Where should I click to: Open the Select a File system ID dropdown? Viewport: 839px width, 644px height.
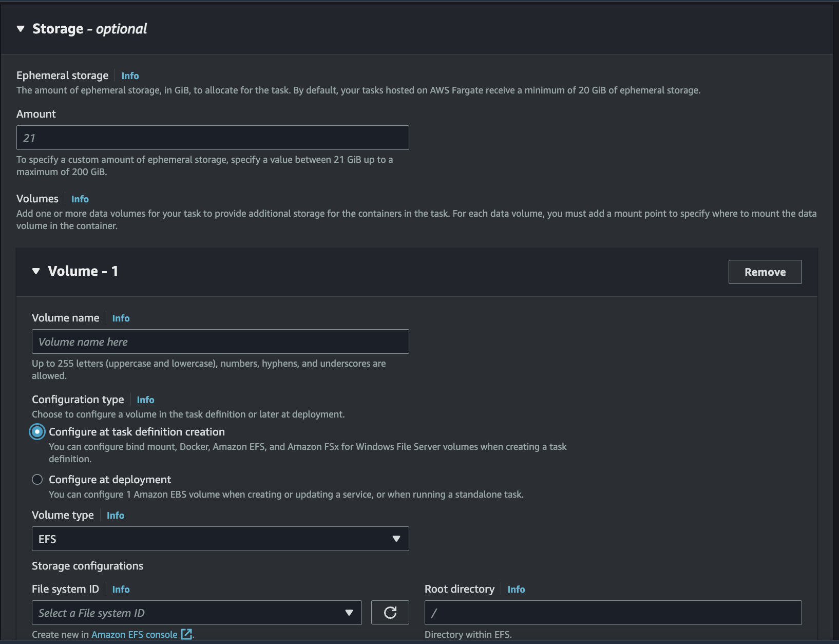point(197,612)
